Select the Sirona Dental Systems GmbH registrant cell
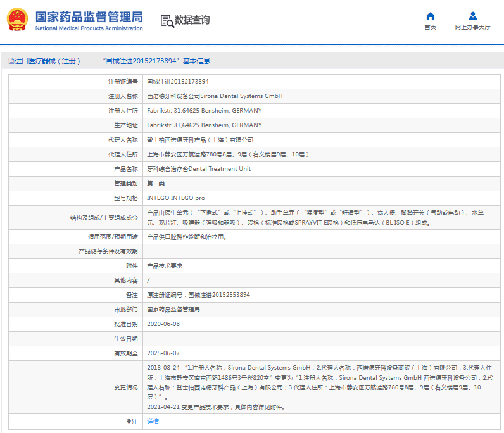Viewport: 504px width, 433px height. pos(215,96)
